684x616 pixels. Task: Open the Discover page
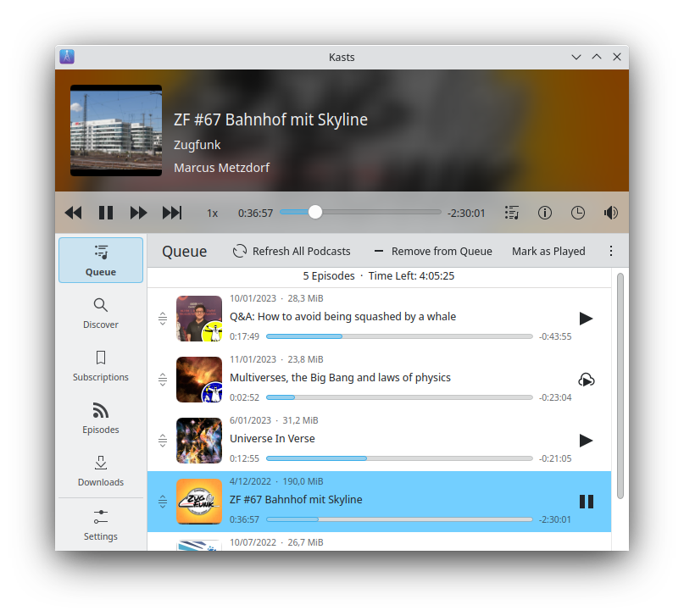(101, 314)
